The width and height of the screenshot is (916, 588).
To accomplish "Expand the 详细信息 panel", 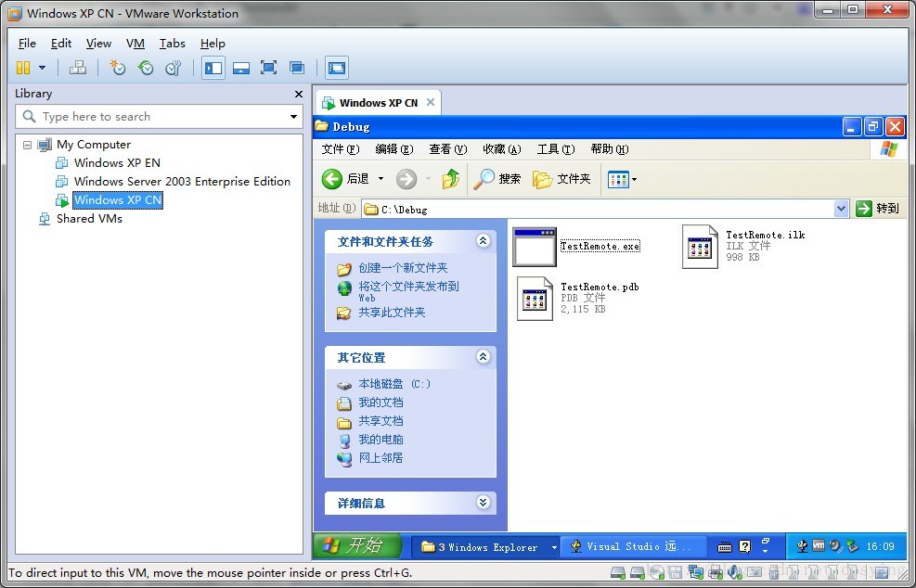I will (x=484, y=502).
